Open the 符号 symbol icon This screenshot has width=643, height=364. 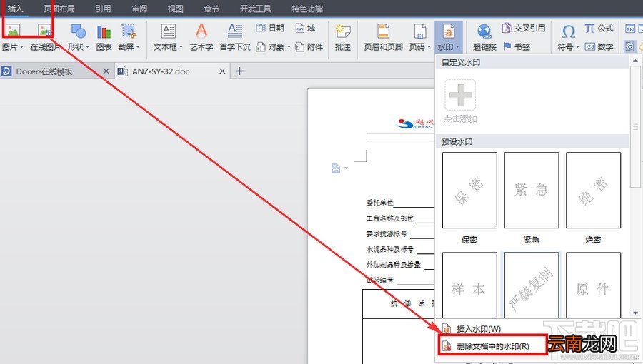(x=569, y=31)
